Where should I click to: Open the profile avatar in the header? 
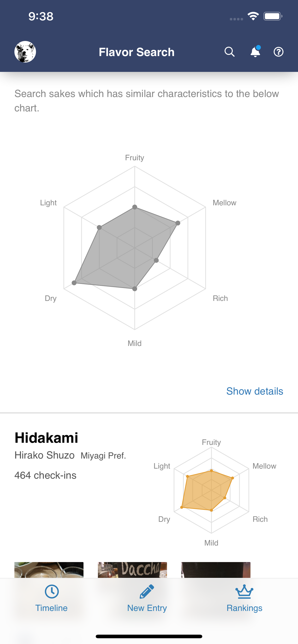click(25, 52)
